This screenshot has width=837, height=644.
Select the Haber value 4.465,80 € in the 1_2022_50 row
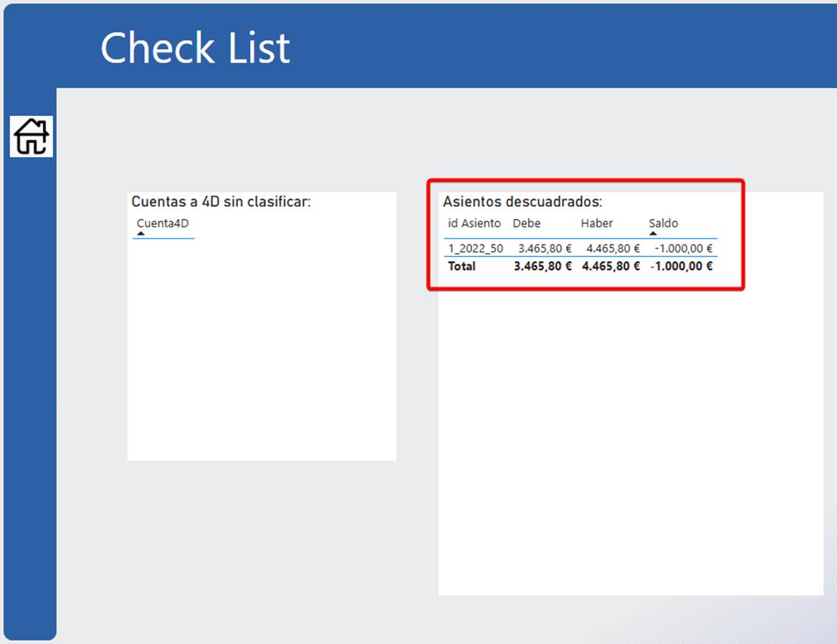tap(613, 249)
